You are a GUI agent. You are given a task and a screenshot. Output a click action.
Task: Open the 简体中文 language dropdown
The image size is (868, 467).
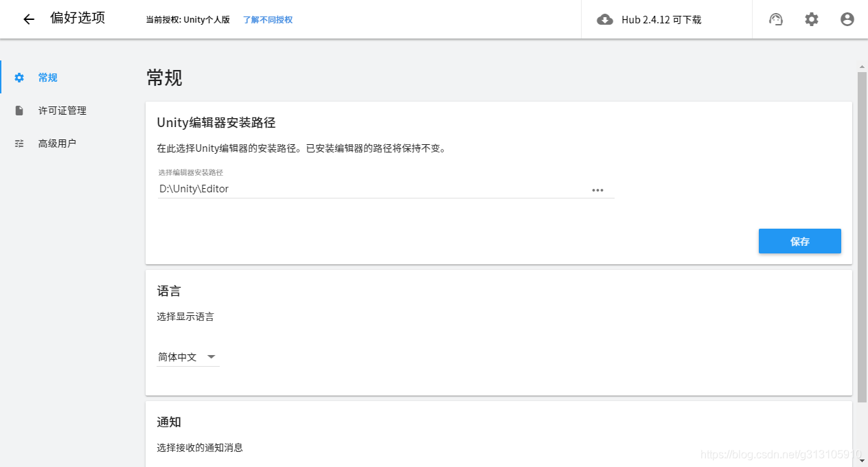tap(187, 357)
